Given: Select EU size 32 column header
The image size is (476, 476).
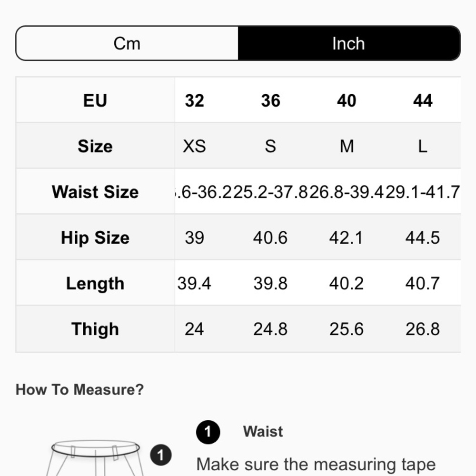Looking at the screenshot, I should click(194, 100).
